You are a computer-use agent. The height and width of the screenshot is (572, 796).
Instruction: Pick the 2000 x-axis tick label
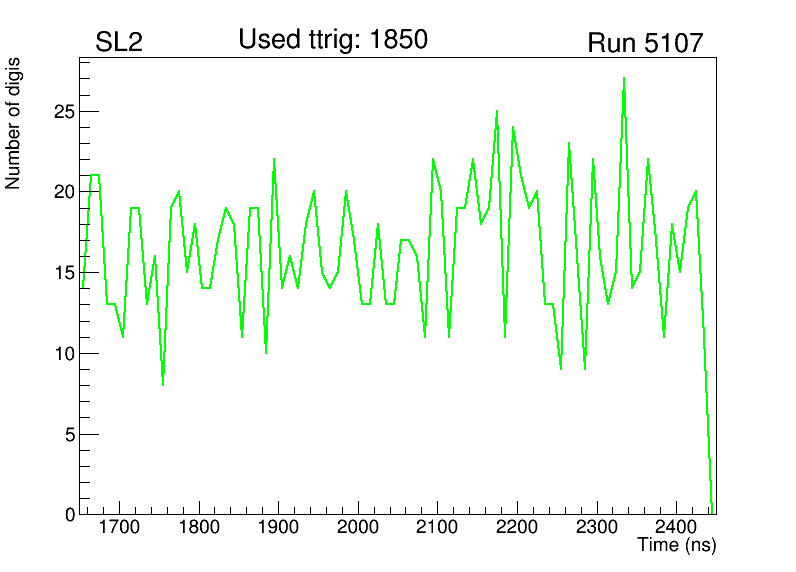click(358, 527)
